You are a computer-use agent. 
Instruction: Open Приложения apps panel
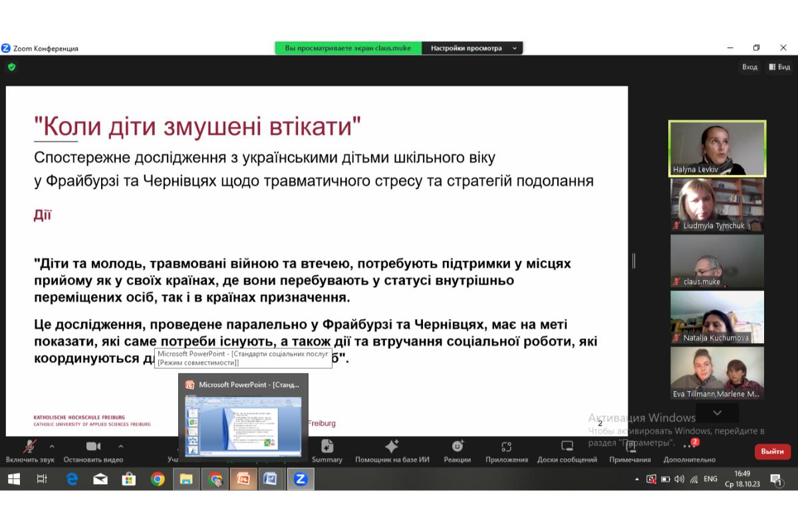tap(507, 451)
